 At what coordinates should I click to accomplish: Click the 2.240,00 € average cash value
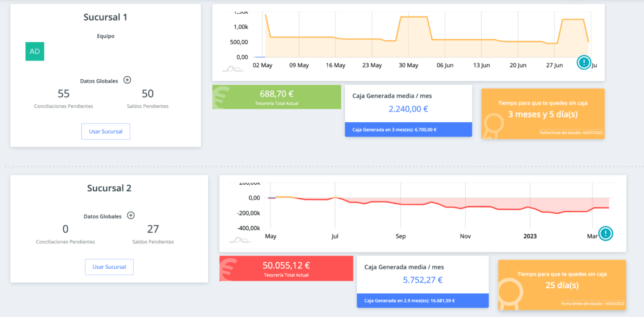[408, 109]
